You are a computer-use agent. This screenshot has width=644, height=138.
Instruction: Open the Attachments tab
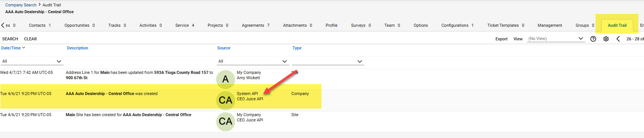pyautogui.click(x=297, y=25)
